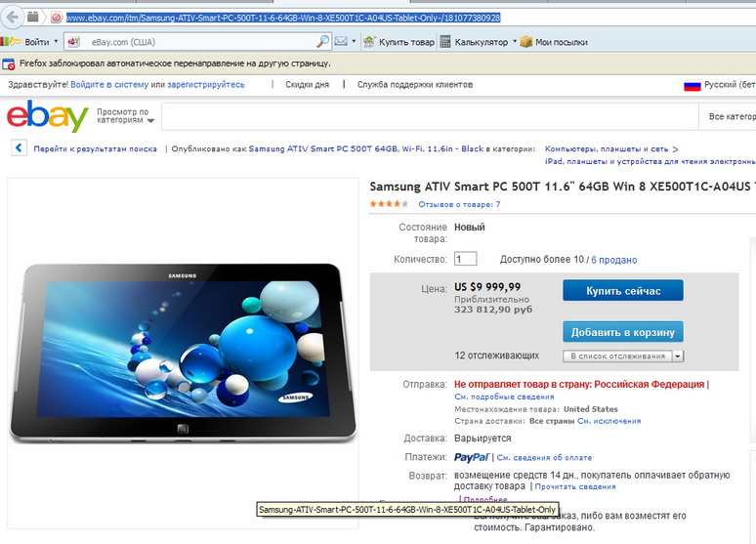Expand the Войти dropdown arrow
Image resolution: width=756 pixels, height=544 pixels.
pos(56,41)
